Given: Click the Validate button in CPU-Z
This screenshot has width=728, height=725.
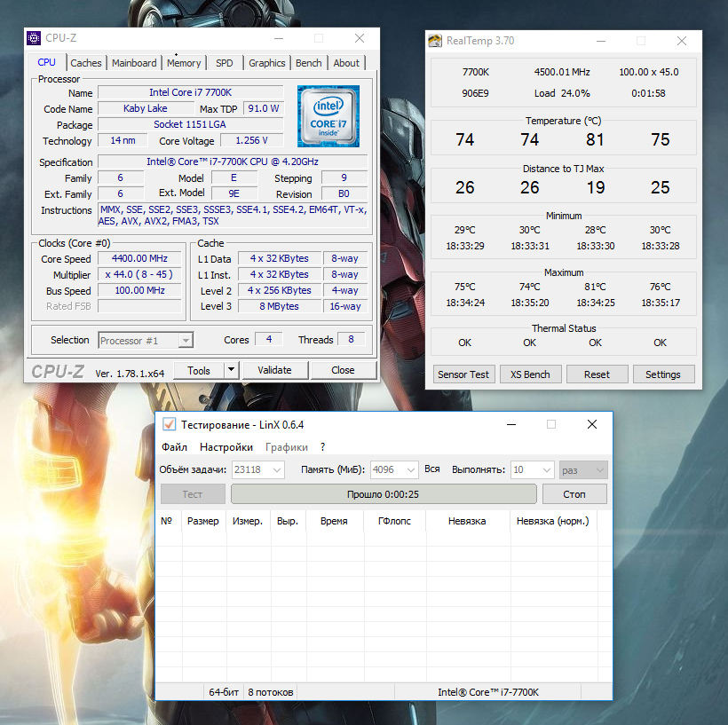Looking at the screenshot, I should click(275, 370).
